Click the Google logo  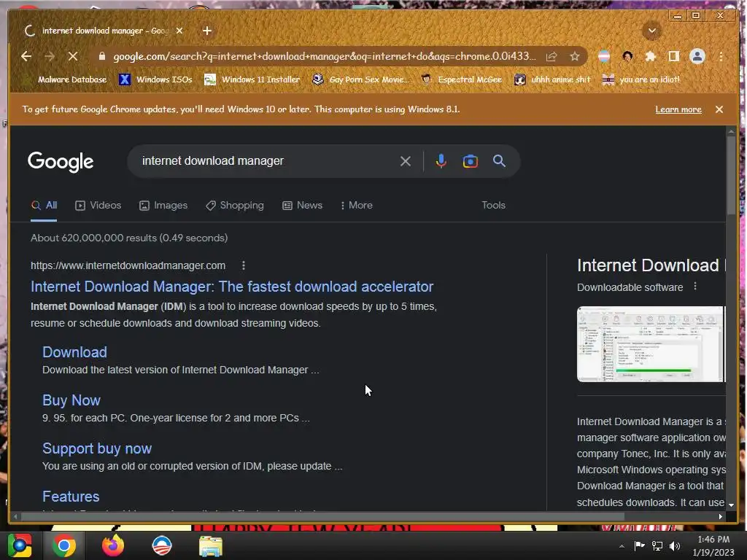(x=61, y=162)
